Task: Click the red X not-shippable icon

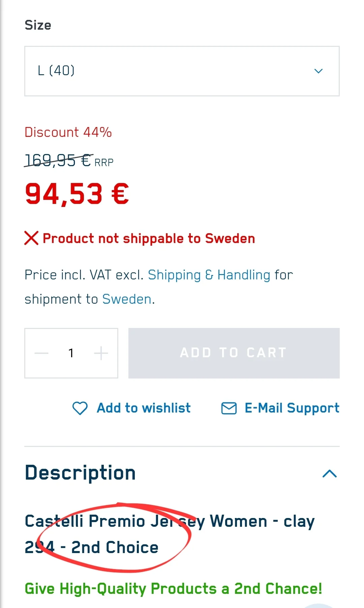Action: point(31,238)
